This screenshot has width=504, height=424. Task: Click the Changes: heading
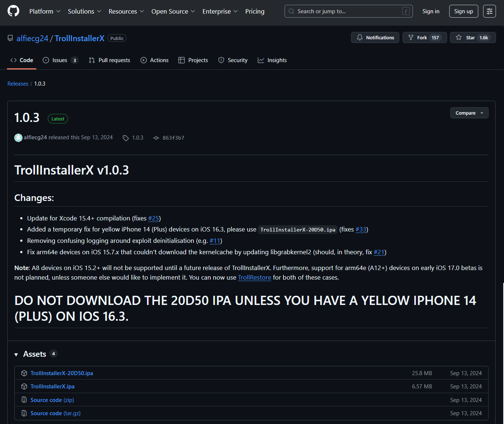[34, 198]
